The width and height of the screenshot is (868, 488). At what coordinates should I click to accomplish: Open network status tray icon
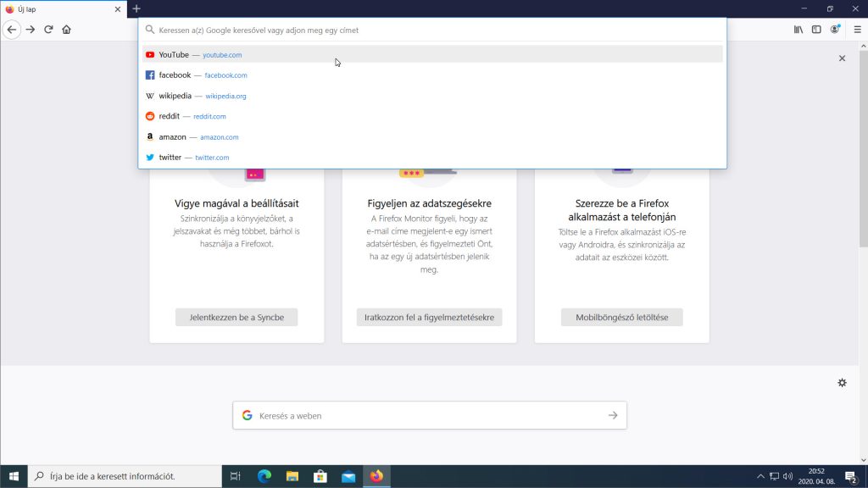[775, 476]
